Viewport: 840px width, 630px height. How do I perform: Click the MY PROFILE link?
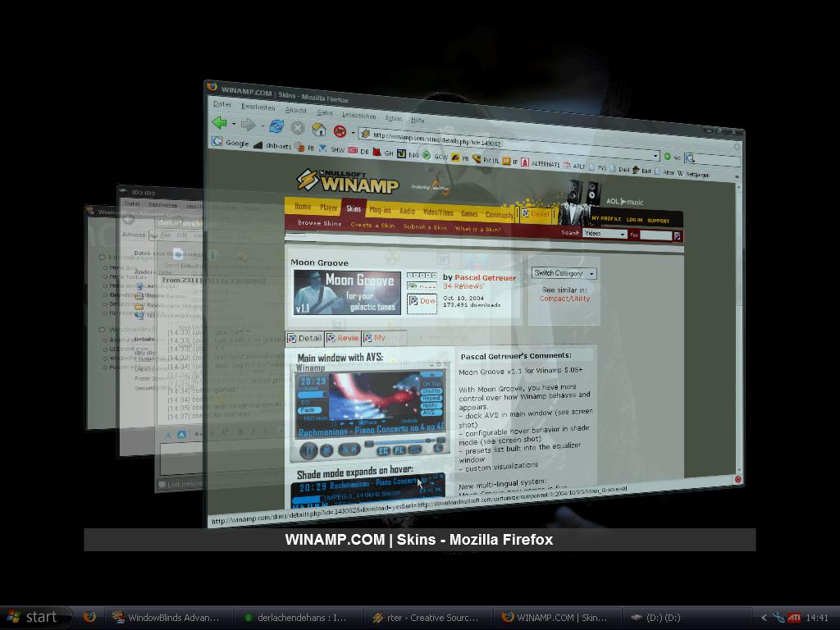606,218
